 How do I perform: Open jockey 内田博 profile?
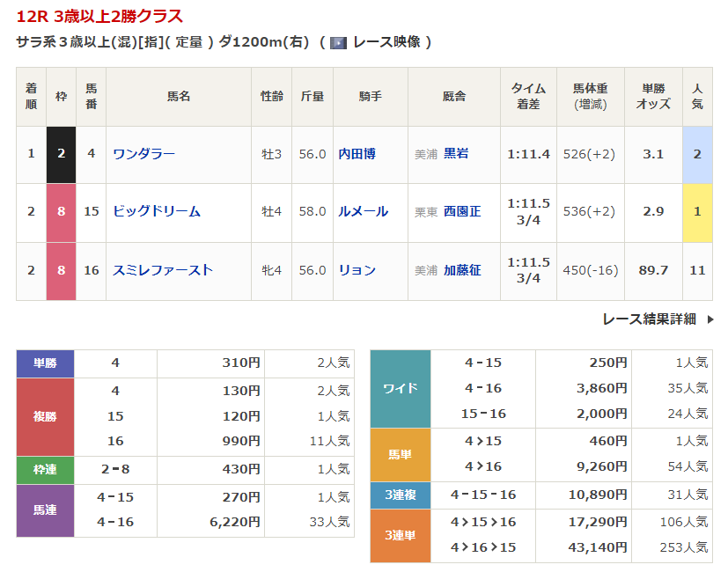pyautogui.click(x=357, y=154)
